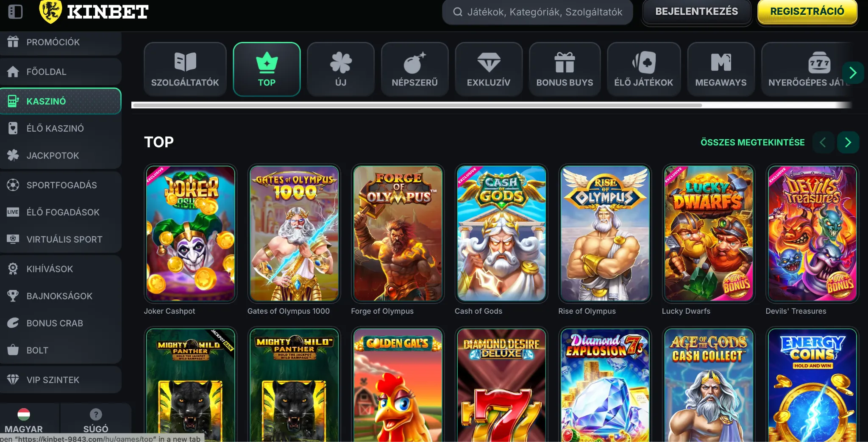
Task: Click the Devils' Treasures title text
Action: pos(796,311)
